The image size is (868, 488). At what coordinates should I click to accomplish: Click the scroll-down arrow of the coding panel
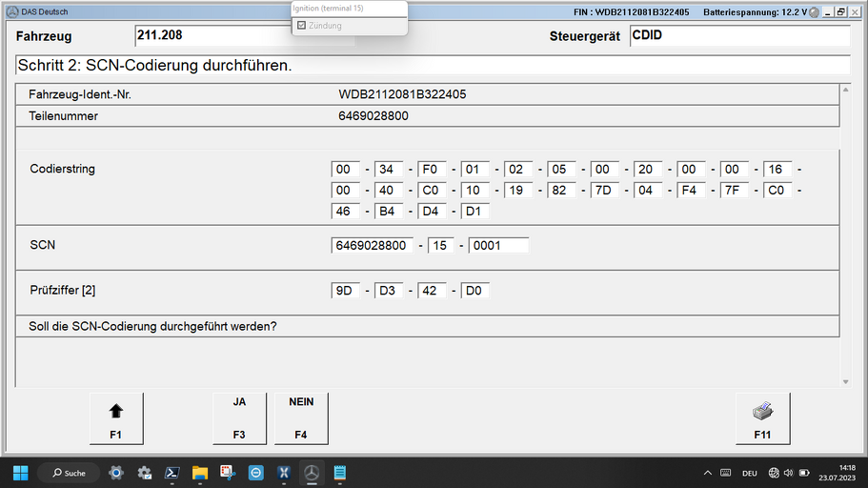click(x=845, y=381)
